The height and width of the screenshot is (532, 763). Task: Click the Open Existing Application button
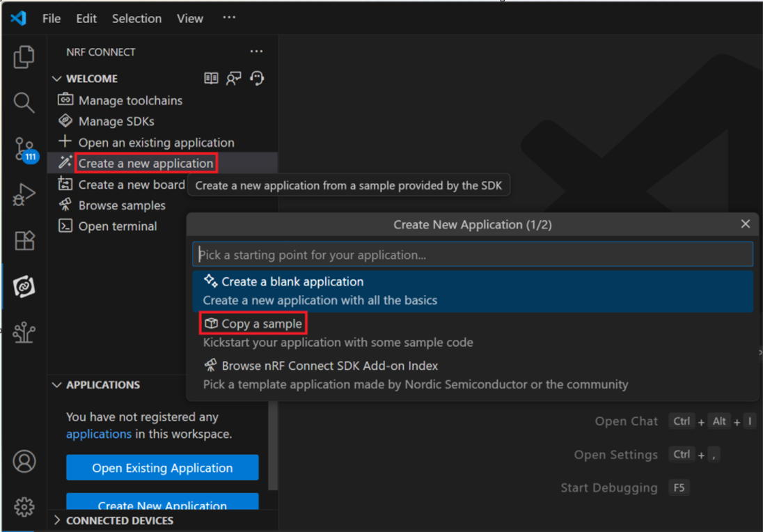coord(162,468)
